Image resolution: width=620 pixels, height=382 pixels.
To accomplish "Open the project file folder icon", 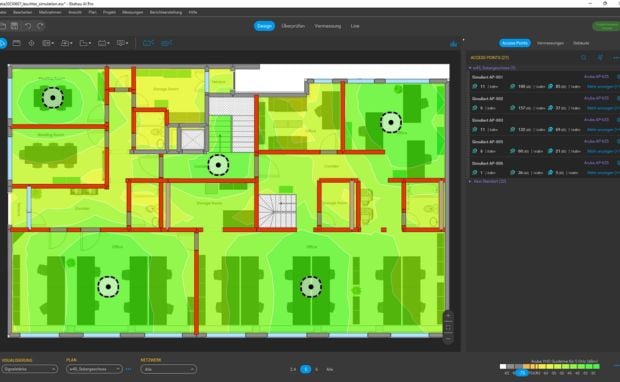I will tap(2, 26).
